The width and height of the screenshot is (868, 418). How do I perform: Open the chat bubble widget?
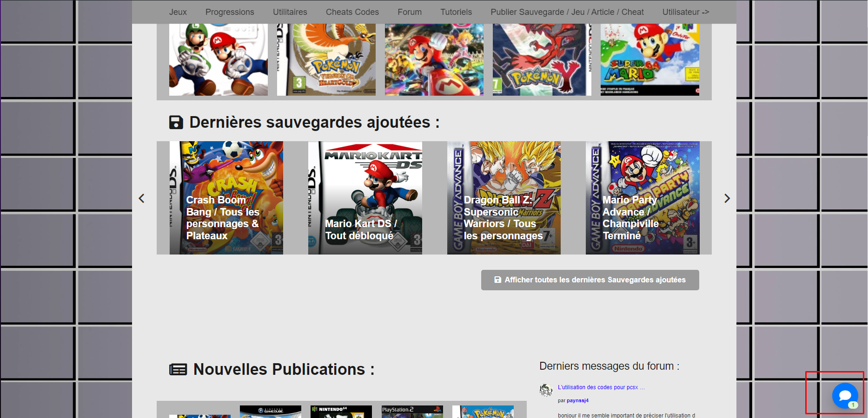point(845,395)
